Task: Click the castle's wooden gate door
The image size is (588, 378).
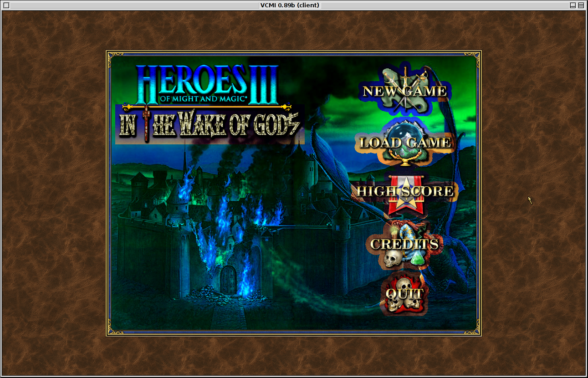Action: coord(229,280)
